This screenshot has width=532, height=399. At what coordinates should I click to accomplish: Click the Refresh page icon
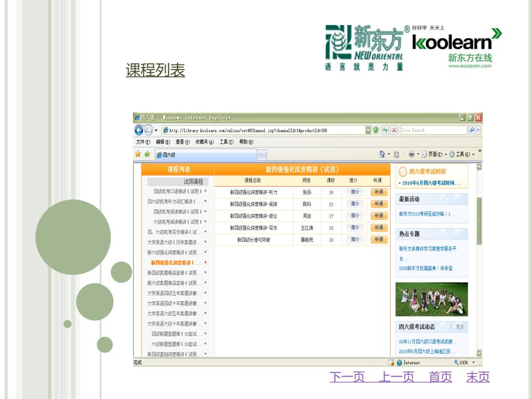pyautogui.click(x=385, y=130)
